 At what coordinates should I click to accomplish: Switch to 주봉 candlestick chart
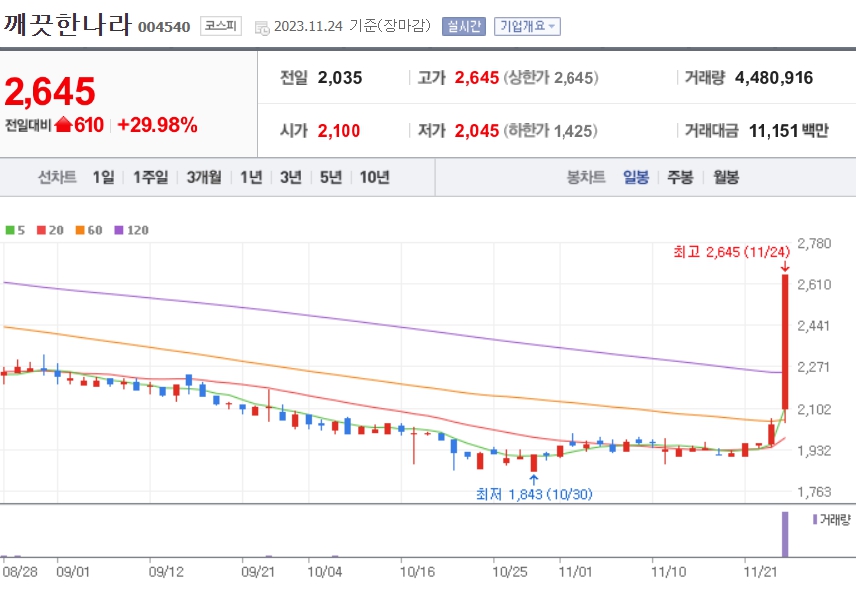(x=680, y=177)
